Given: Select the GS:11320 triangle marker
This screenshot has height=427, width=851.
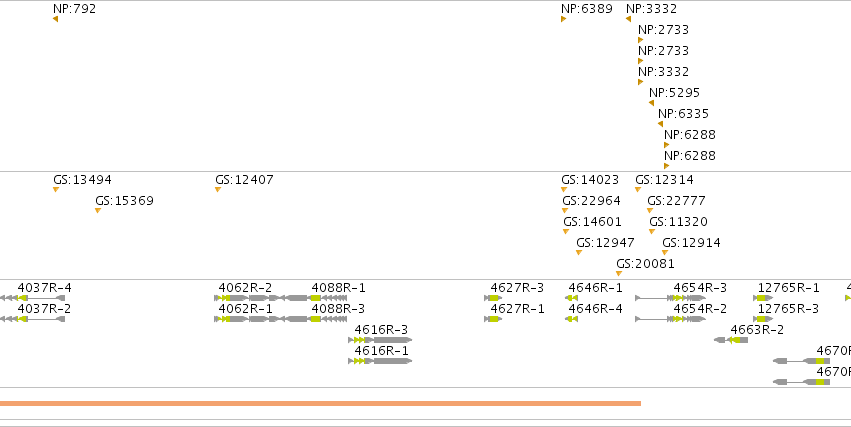Looking at the screenshot, I should 652,232.
